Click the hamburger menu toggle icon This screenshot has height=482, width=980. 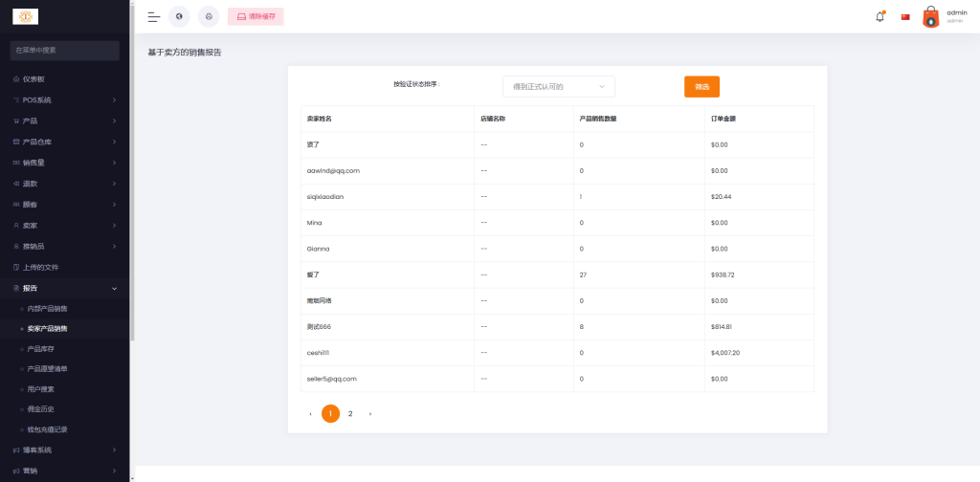coord(153,16)
